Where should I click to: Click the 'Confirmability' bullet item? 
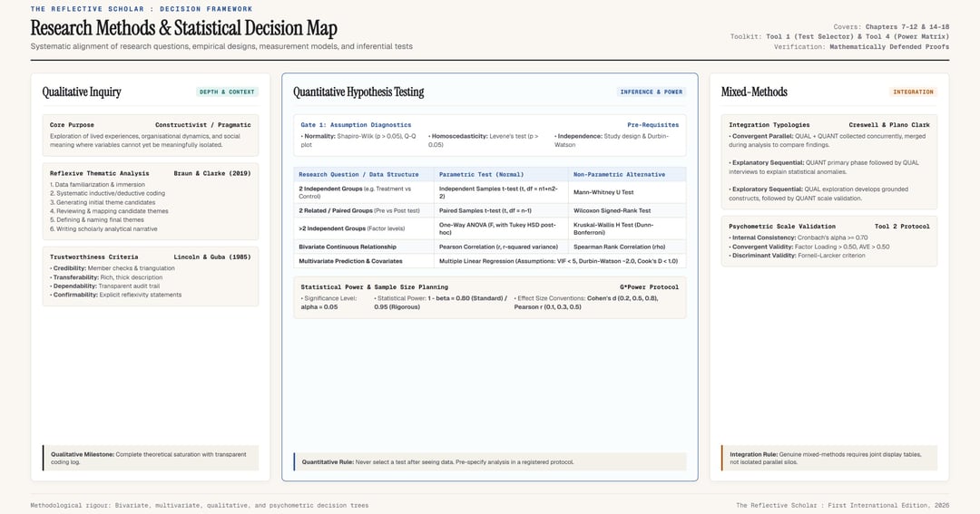pyautogui.click(x=115, y=295)
